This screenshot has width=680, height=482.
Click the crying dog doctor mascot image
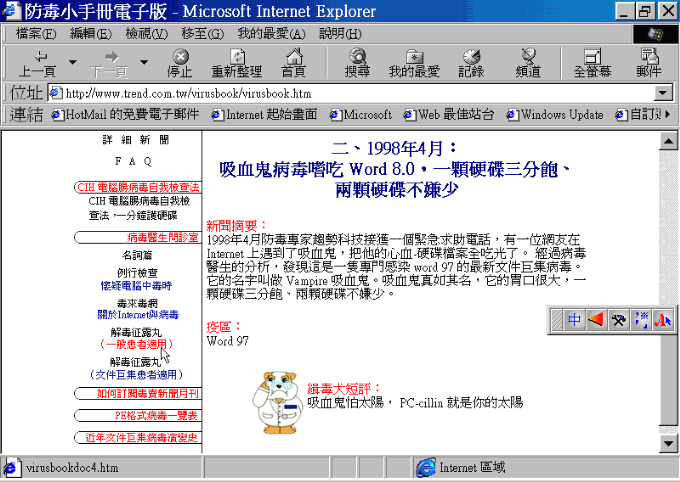click(x=278, y=402)
